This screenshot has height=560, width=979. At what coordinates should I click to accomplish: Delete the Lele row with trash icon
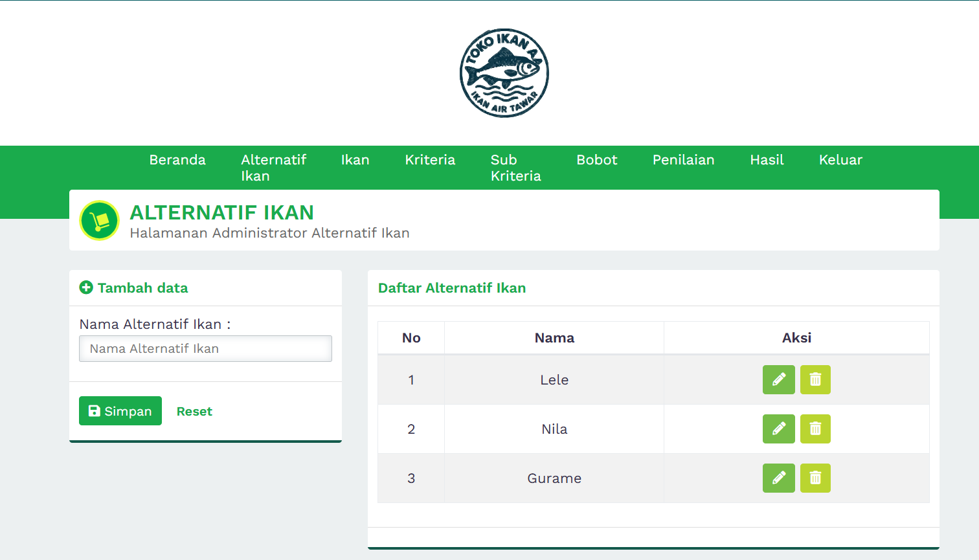815,379
